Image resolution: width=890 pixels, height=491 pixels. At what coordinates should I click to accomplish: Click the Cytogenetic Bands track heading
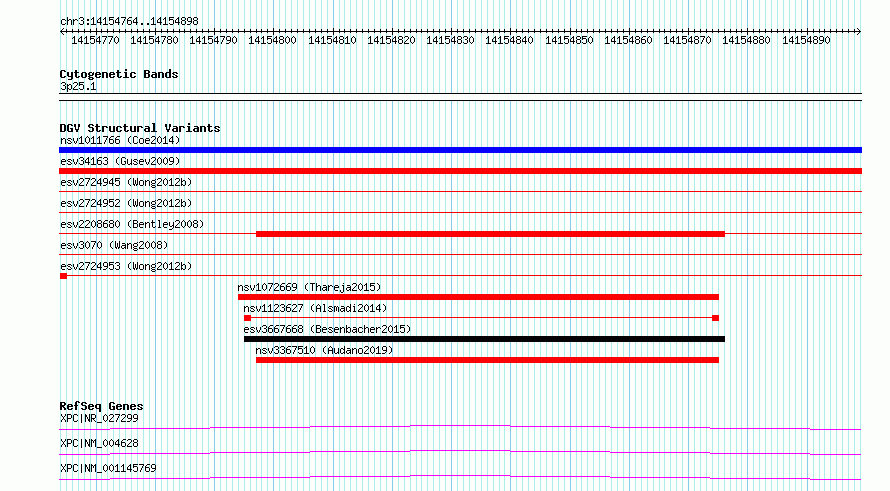coord(119,74)
